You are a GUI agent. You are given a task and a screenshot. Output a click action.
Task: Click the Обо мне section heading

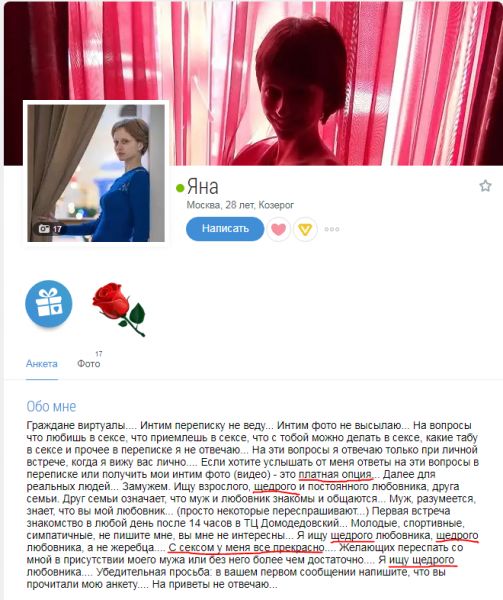coord(51,406)
